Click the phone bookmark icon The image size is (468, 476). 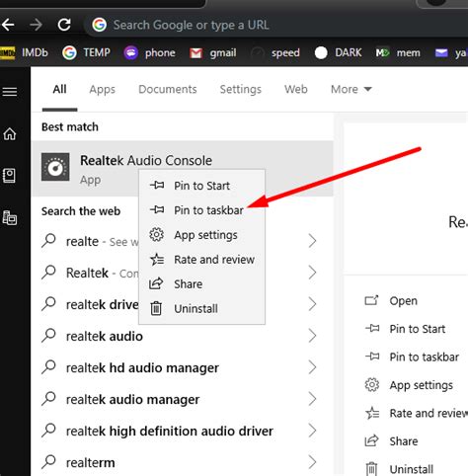pyautogui.click(x=131, y=52)
